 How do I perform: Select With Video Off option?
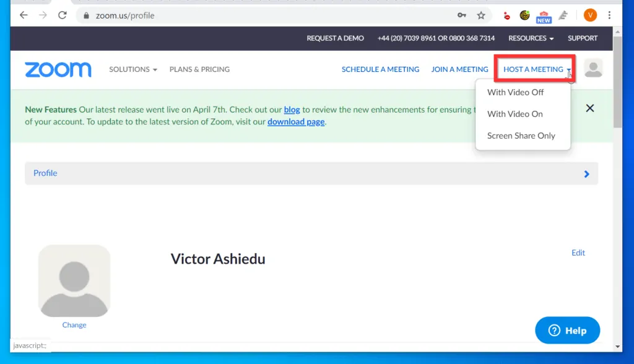pos(515,92)
